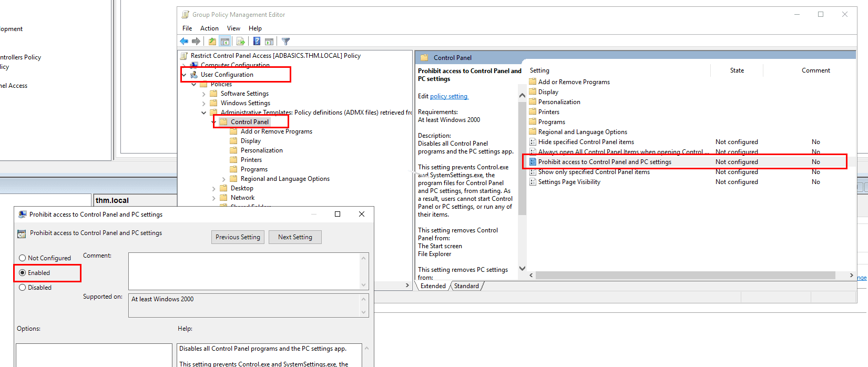The image size is (868, 367).
Task: Click the Export List toolbar icon
Action: (241, 42)
